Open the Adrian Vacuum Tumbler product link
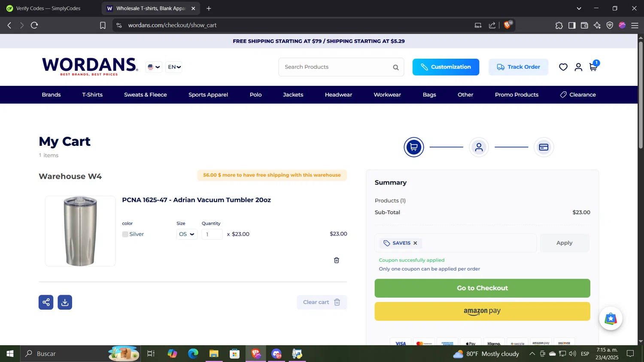The image size is (644, 362). [x=196, y=200]
